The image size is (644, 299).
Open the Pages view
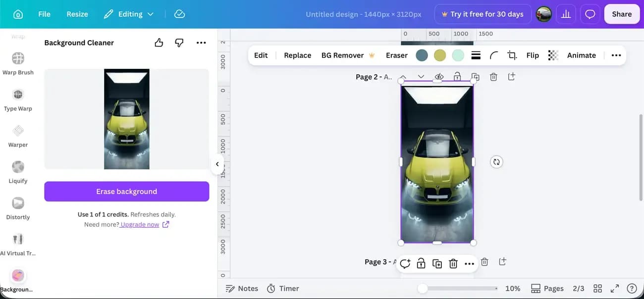click(547, 289)
